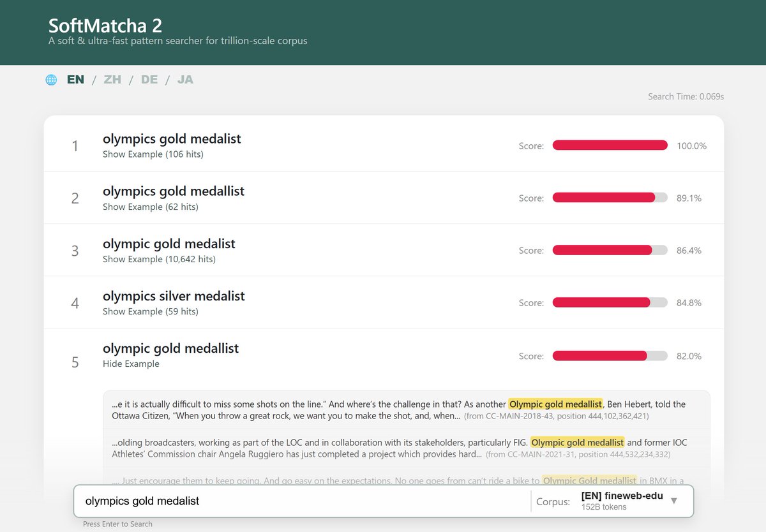Select result title 'olympics gold medalist'
Viewport: 766px width, 532px height.
tap(172, 138)
